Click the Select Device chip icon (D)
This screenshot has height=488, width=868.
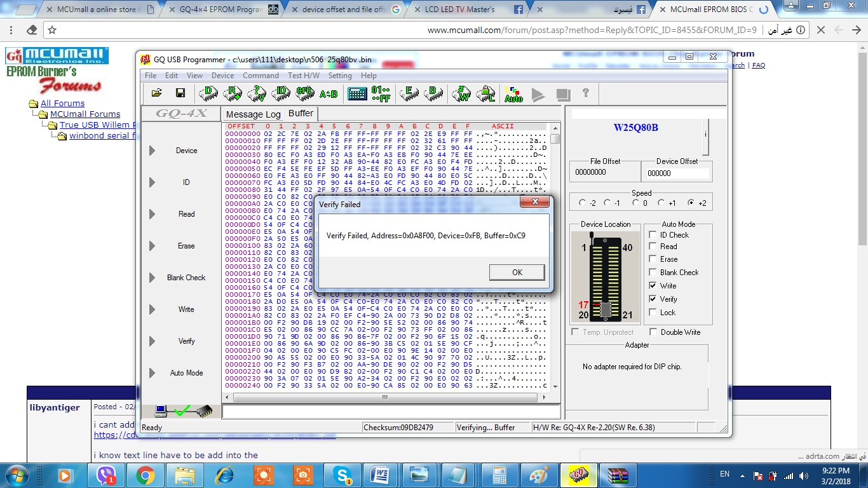click(208, 93)
